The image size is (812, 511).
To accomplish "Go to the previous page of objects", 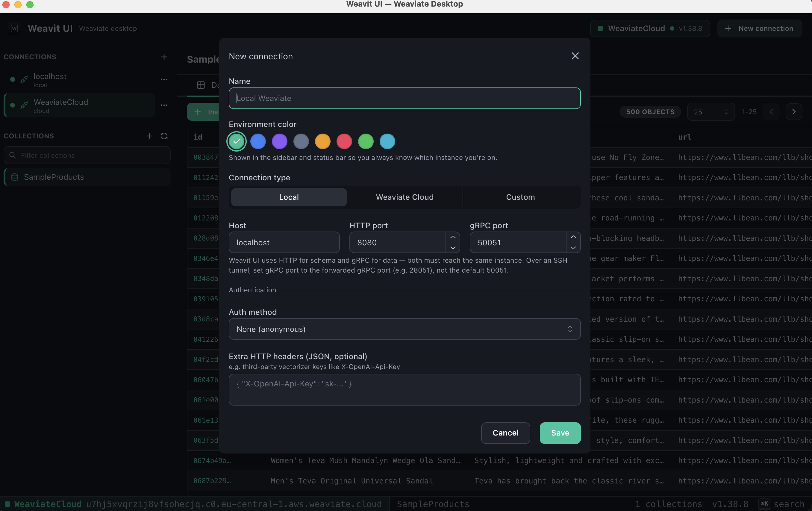I will point(771,112).
